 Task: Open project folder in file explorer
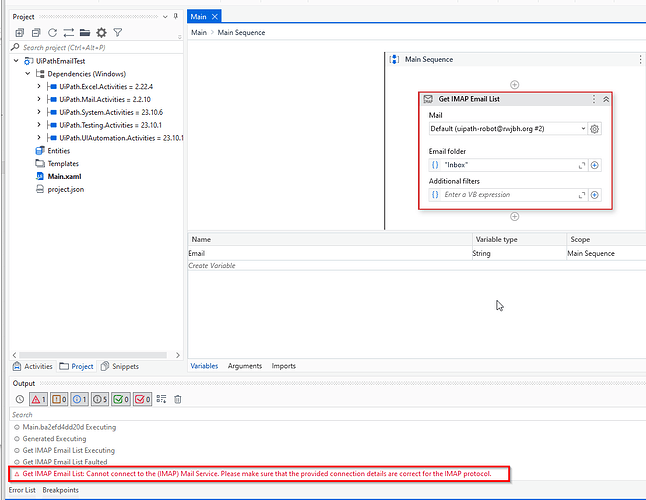point(85,33)
